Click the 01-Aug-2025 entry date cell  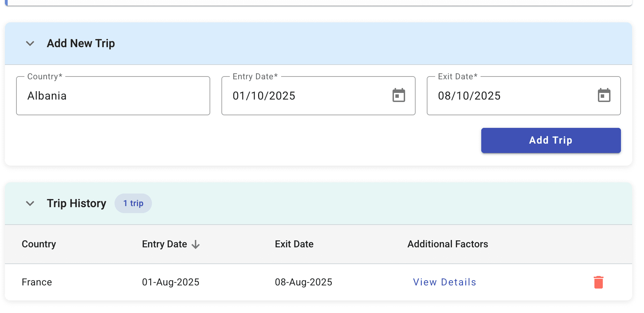pyautogui.click(x=170, y=282)
